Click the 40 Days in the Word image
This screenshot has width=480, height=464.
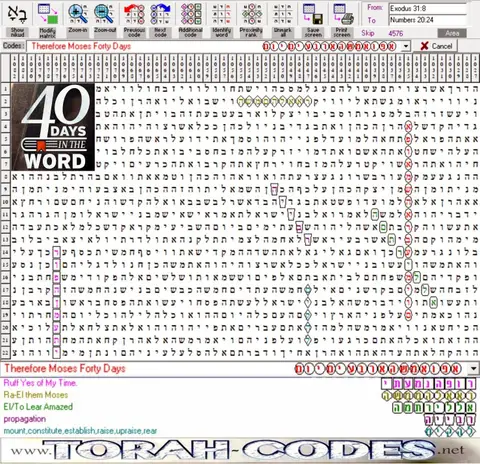tap(53, 127)
